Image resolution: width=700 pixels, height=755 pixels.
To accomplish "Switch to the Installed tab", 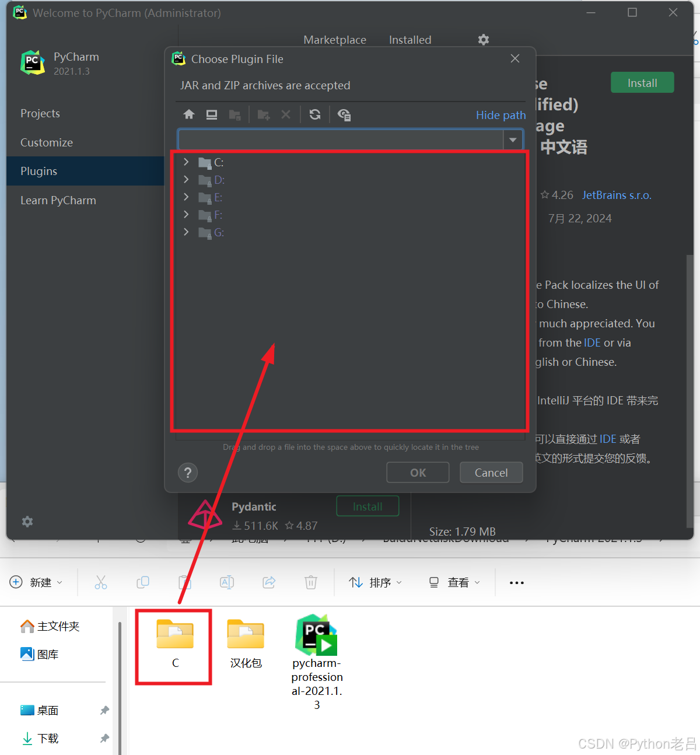I will pyautogui.click(x=410, y=40).
